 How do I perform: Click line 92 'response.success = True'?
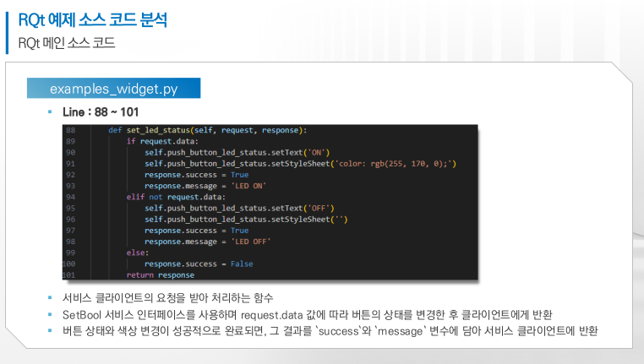pos(196,175)
